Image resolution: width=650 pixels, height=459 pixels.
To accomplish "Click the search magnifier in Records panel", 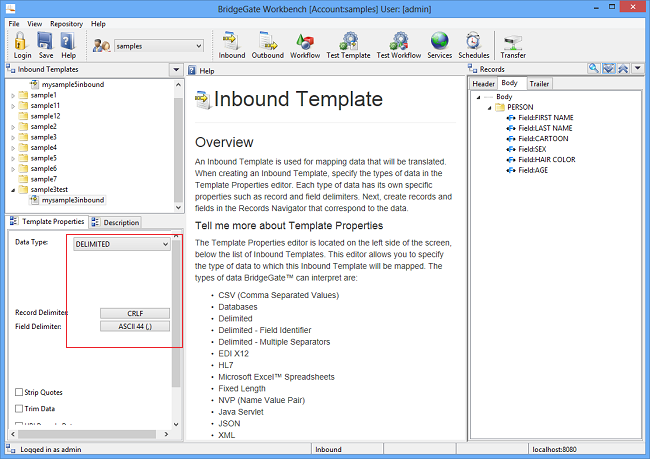I will coord(594,68).
